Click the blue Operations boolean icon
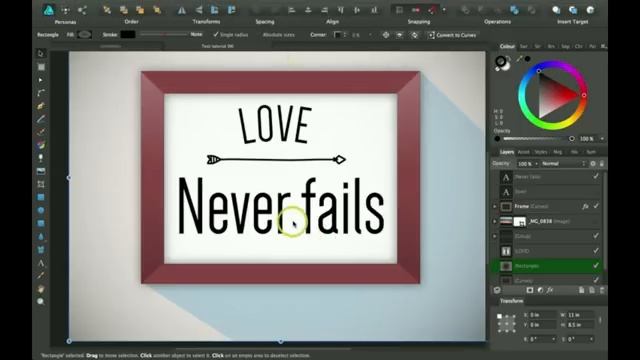The width and height of the screenshot is (640, 360). tap(514, 10)
